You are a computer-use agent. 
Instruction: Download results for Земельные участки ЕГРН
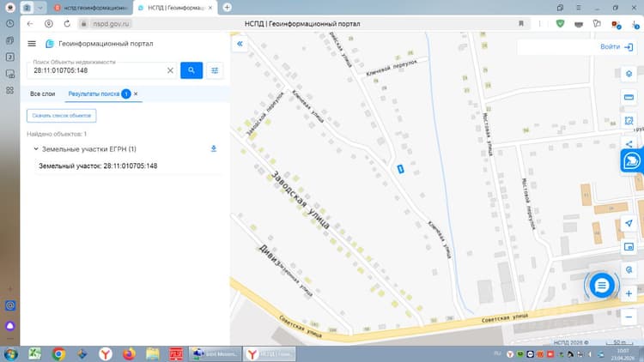[214, 148]
